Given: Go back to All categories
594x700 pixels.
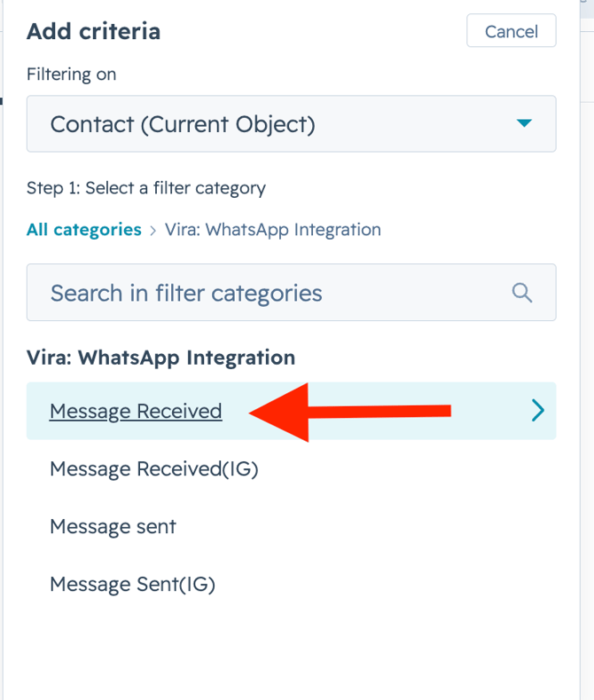Looking at the screenshot, I should coord(84,230).
